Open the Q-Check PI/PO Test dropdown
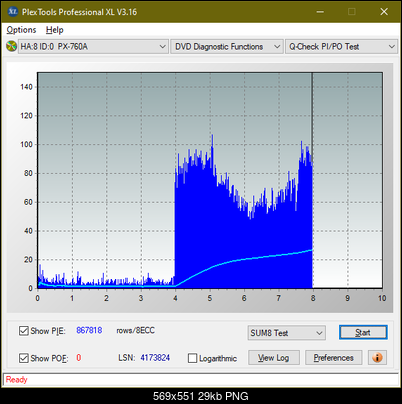Image resolution: width=402 pixels, height=404 pixels. point(341,47)
